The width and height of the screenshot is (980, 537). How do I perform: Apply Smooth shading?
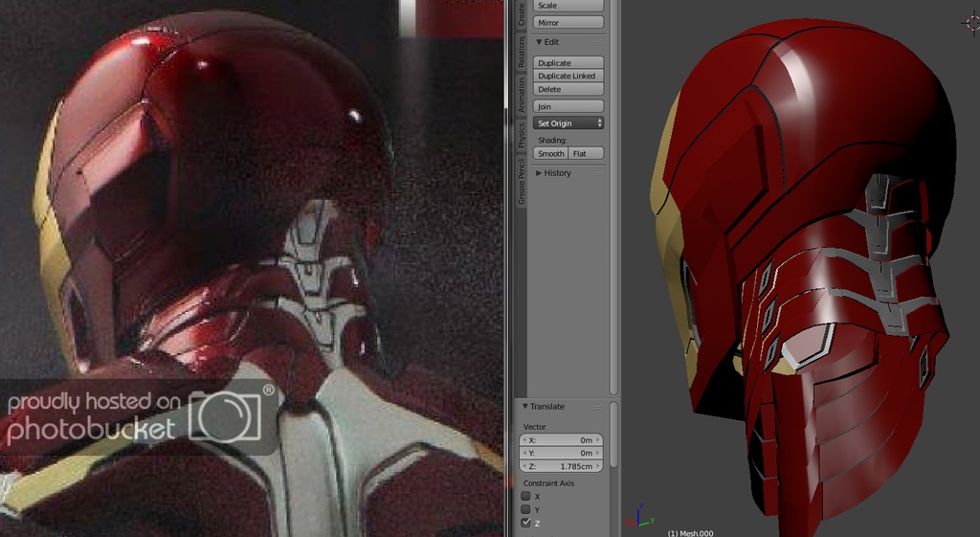550,153
